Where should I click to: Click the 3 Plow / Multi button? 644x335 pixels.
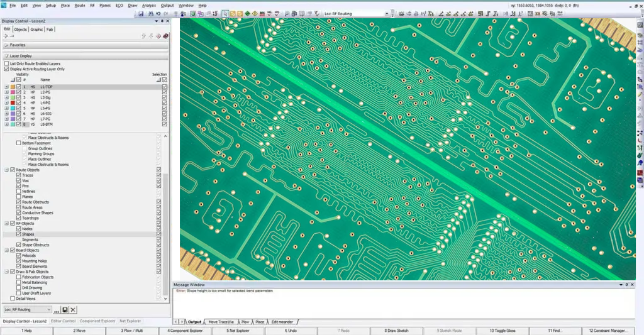coord(132,331)
